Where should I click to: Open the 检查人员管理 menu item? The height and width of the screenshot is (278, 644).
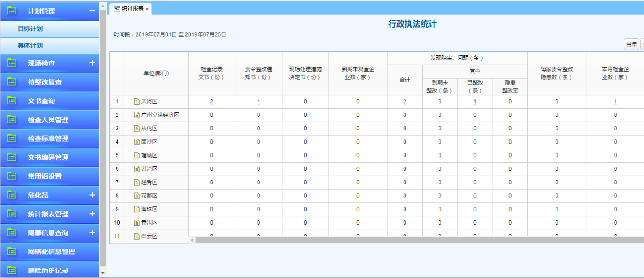pyautogui.click(x=49, y=120)
